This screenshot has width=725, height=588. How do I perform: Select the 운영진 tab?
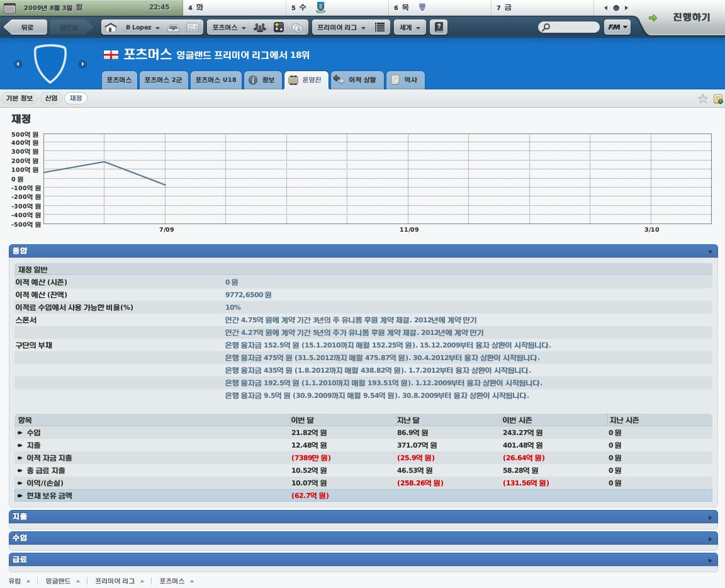[306, 80]
